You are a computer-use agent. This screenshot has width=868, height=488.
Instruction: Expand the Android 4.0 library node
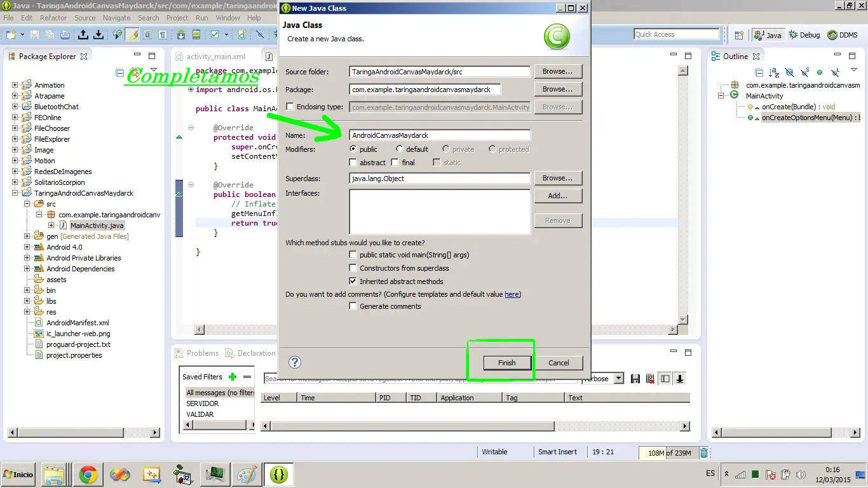click(x=27, y=247)
